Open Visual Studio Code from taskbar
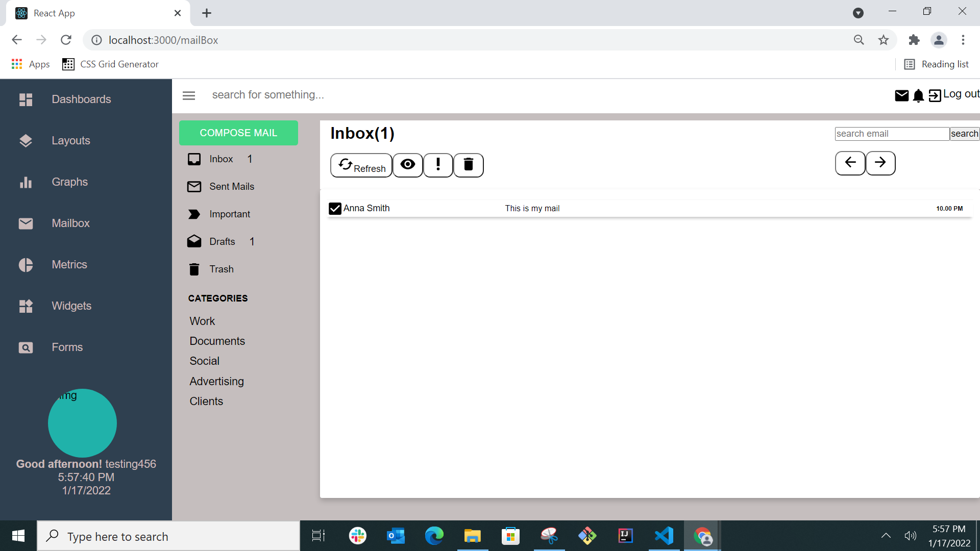 (664, 536)
